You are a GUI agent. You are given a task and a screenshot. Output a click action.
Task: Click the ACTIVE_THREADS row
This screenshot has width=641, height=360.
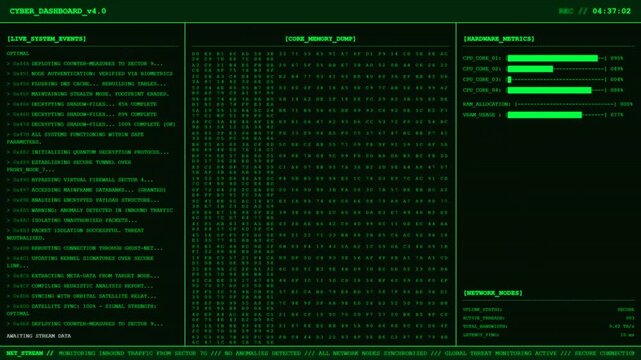click(549, 318)
